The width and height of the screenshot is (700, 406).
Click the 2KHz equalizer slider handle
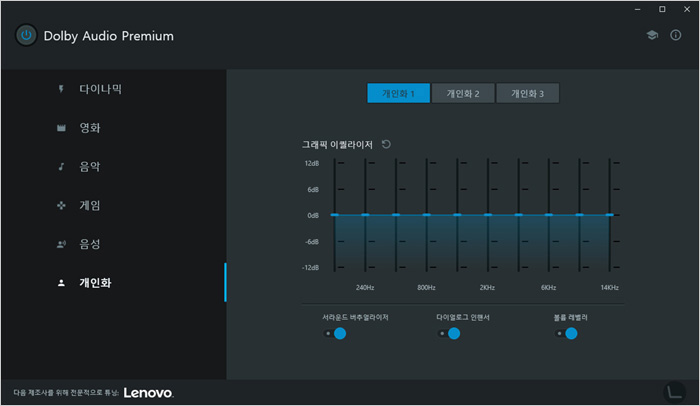tap(488, 215)
